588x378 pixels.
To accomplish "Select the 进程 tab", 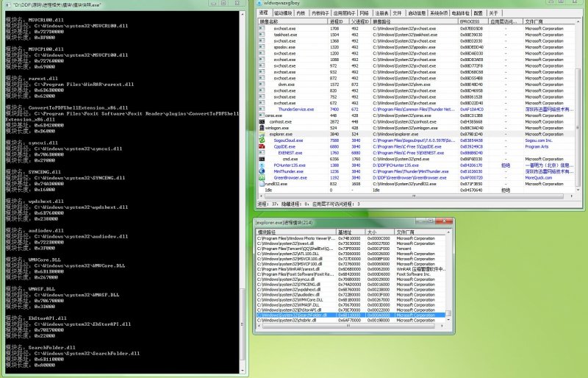I will click(264, 13).
